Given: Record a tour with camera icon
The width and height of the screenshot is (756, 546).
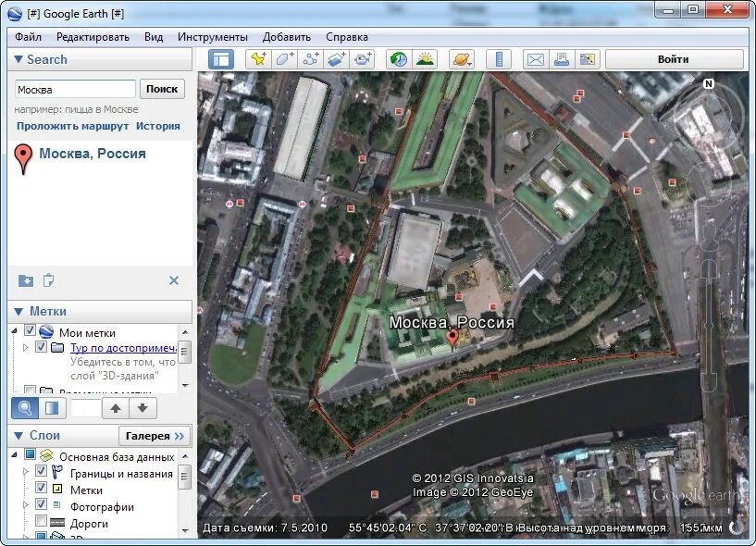Looking at the screenshot, I should pyautogui.click(x=363, y=59).
